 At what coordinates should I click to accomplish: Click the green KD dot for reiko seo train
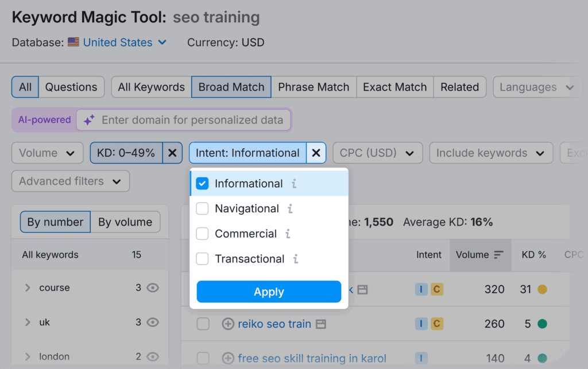[543, 324]
